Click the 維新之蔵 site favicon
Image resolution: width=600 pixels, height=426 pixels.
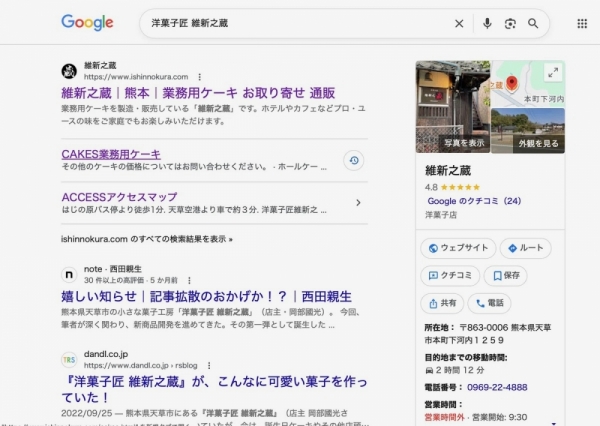(x=69, y=71)
